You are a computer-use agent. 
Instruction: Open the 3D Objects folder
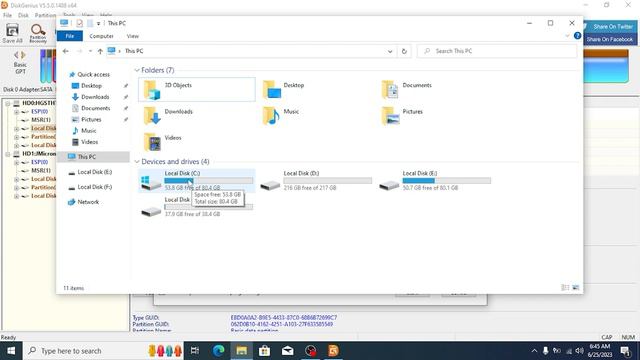coord(197,89)
